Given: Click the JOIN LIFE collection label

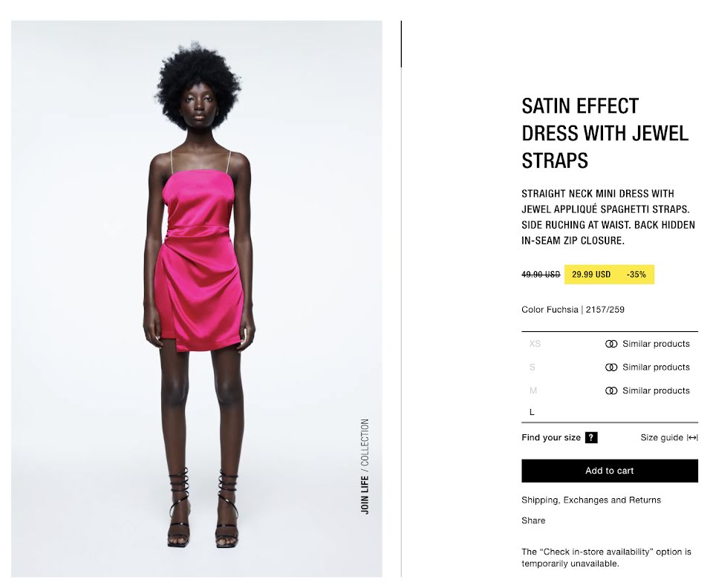Looking at the screenshot, I should 365,467.
